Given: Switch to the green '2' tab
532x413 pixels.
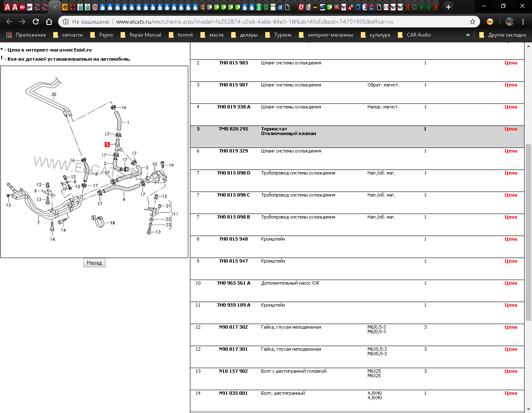Looking at the screenshot, I should (259, 7).
